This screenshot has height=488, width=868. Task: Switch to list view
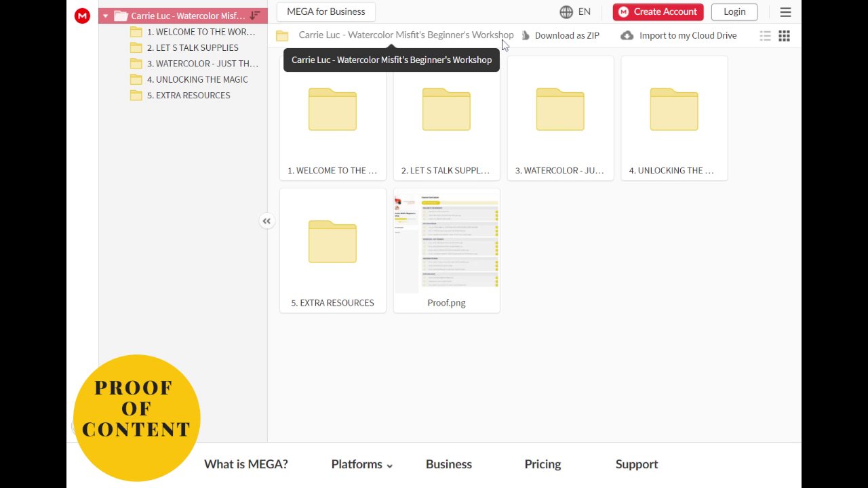[x=765, y=36]
